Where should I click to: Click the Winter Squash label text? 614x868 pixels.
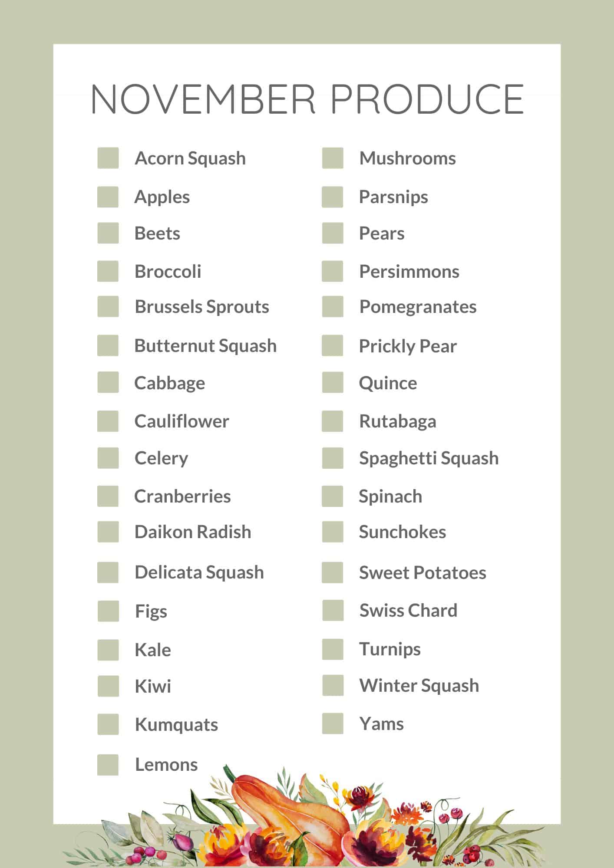point(419,686)
